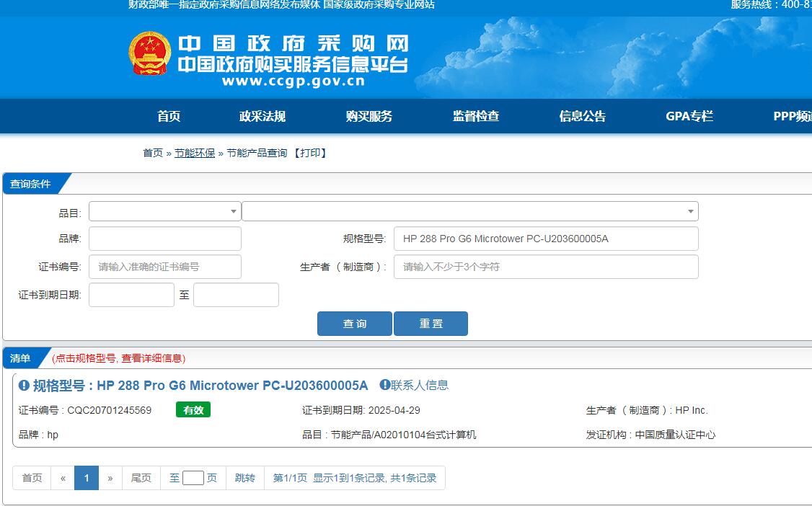Expand the second 品目 subcategory dropdown
This screenshot has height=506, width=812.
[x=469, y=211]
